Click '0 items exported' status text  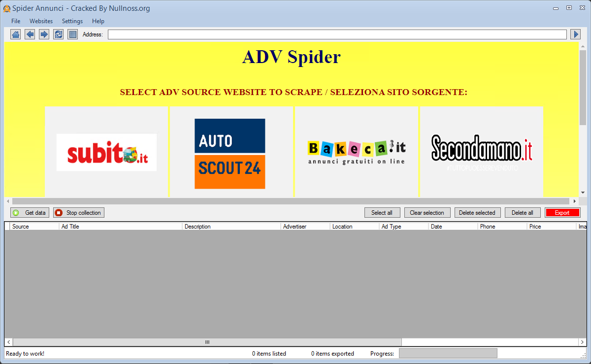point(332,354)
